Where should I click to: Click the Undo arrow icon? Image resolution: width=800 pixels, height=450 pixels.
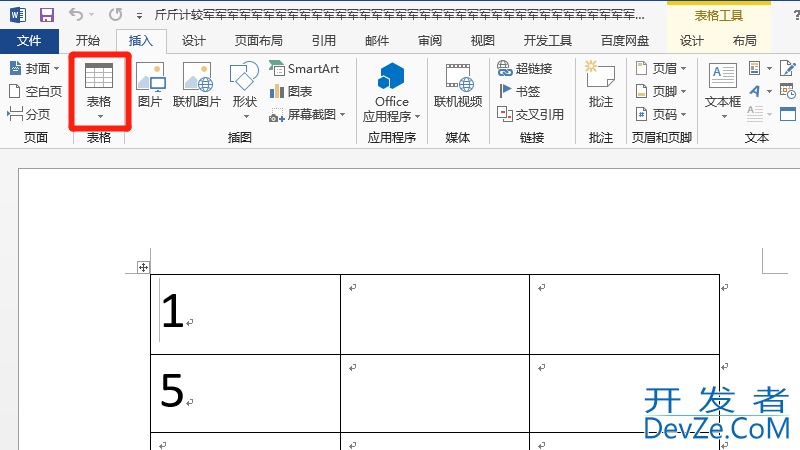[x=76, y=15]
